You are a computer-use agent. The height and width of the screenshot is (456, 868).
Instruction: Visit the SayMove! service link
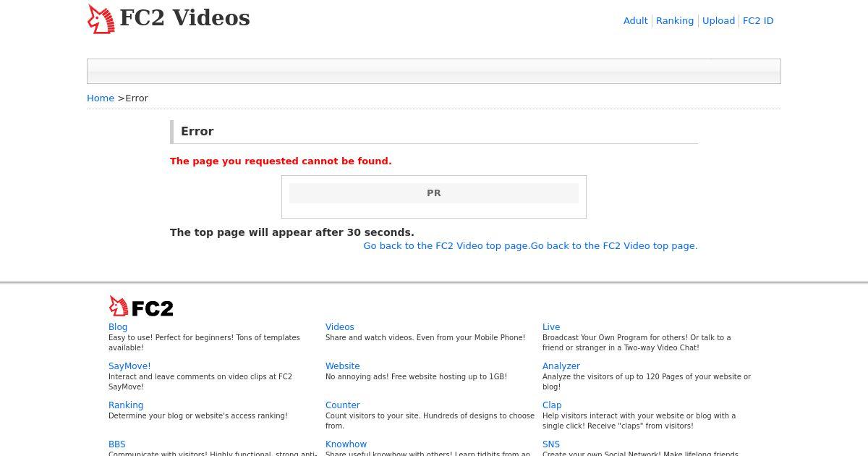coord(129,366)
